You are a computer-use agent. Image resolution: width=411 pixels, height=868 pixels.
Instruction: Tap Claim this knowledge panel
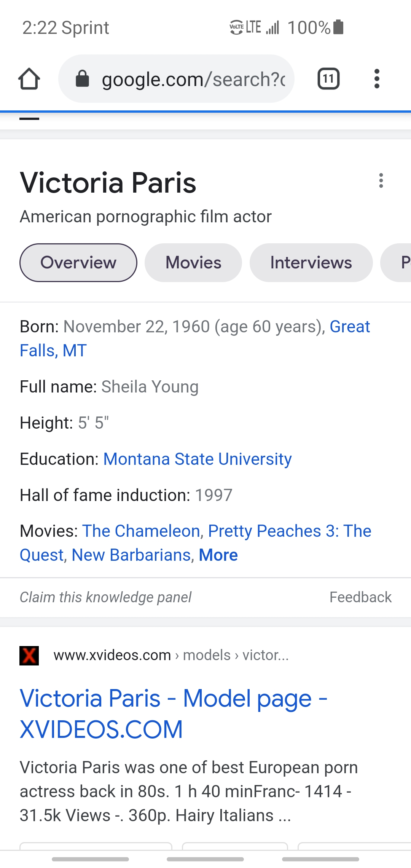[105, 597]
